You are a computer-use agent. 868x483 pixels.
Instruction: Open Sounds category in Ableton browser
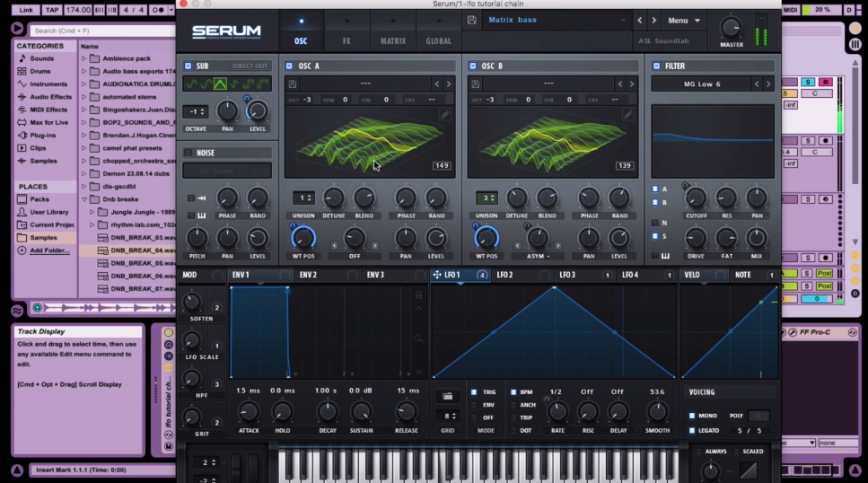point(41,58)
